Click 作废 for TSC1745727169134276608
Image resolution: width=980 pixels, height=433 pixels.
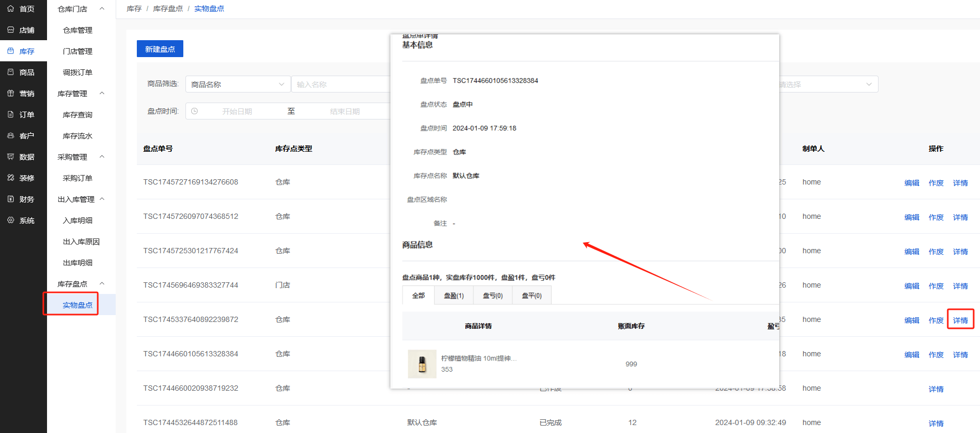936,183
